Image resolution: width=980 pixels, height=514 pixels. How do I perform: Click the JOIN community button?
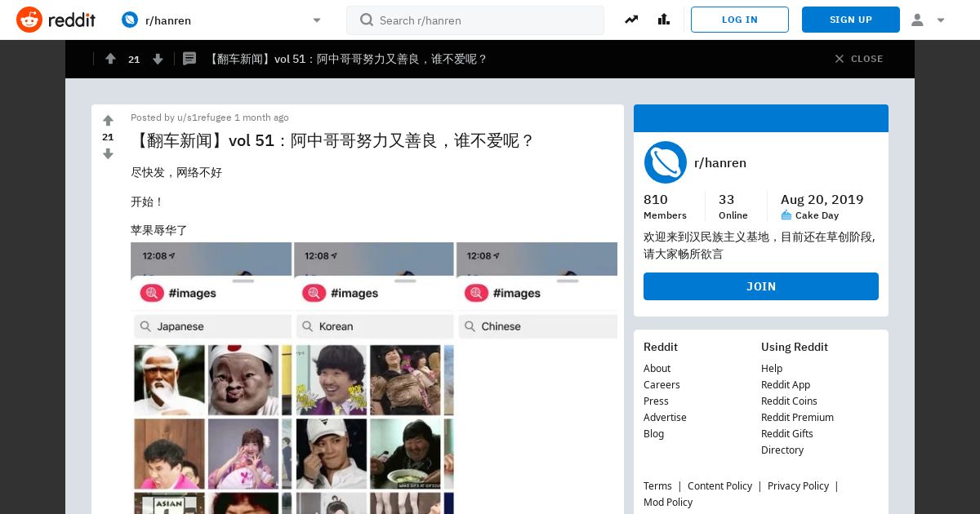click(761, 286)
